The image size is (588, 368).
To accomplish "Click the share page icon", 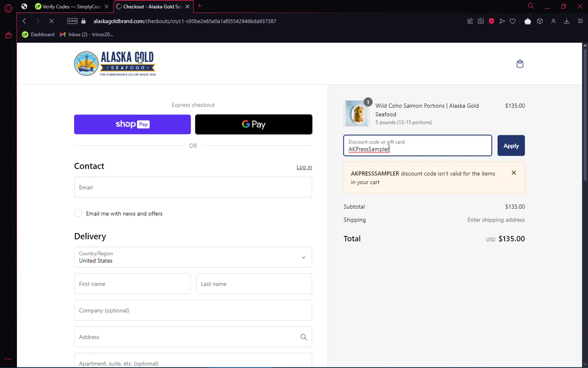I will point(470,21).
